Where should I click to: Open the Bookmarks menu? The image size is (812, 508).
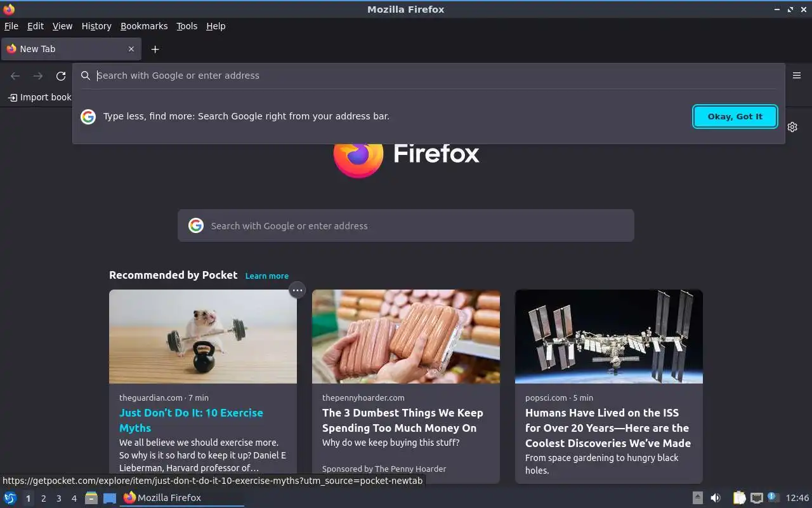pos(144,26)
